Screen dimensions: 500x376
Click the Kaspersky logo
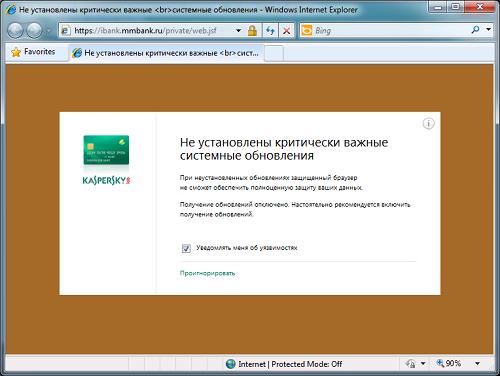click(106, 180)
